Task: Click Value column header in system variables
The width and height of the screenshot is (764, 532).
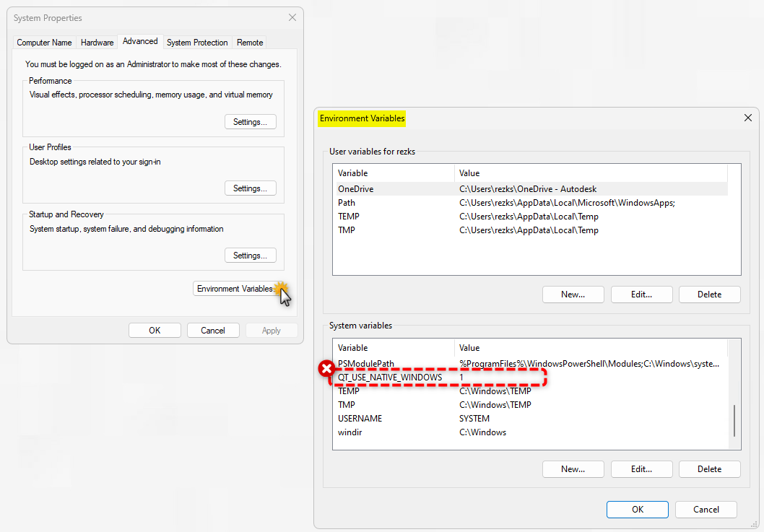Action: coord(591,348)
